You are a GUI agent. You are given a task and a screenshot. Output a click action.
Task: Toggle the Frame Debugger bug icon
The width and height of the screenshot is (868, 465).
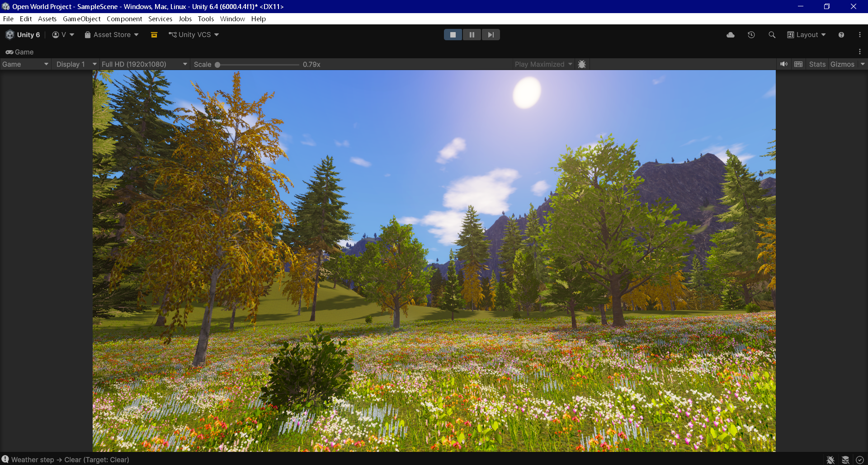click(582, 64)
